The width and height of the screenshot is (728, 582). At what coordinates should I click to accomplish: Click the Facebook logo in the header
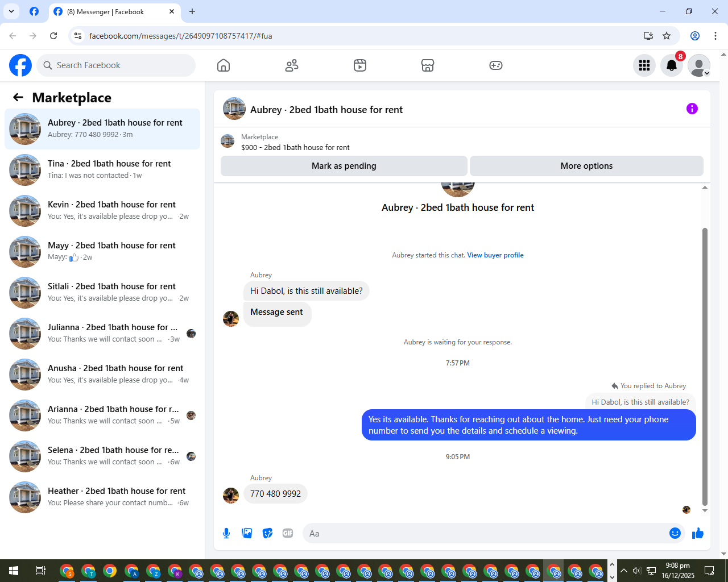click(x=20, y=65)
